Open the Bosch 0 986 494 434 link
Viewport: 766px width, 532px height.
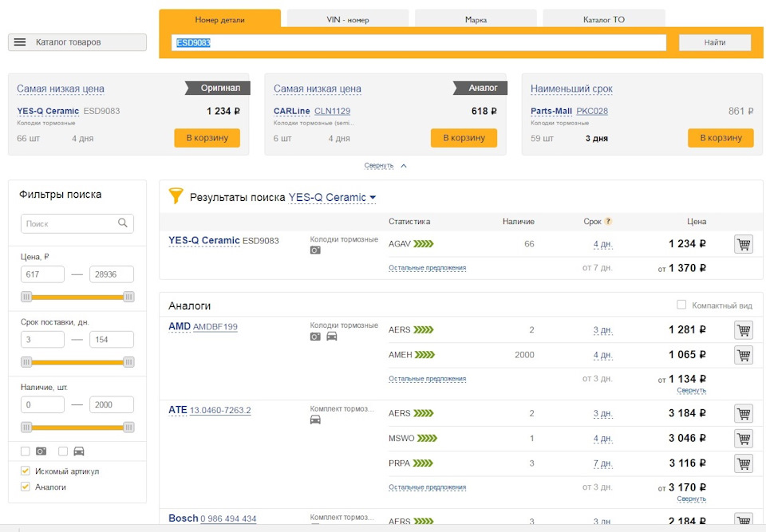[x=228, y=518]
